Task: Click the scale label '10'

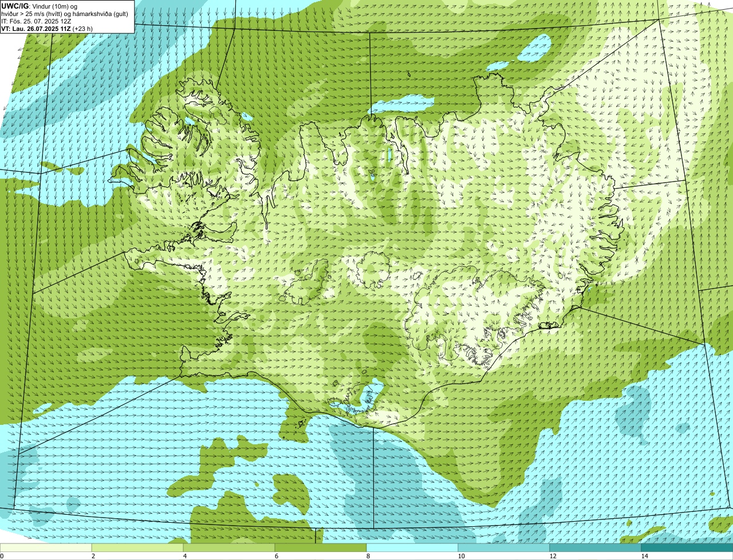Action: tap(461, 556)
